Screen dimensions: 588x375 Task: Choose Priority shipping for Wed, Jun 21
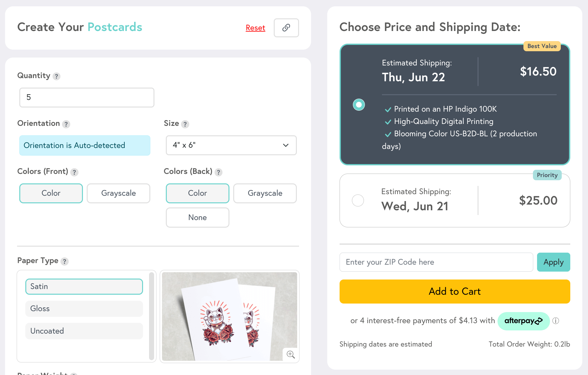[x=358, y=200]
